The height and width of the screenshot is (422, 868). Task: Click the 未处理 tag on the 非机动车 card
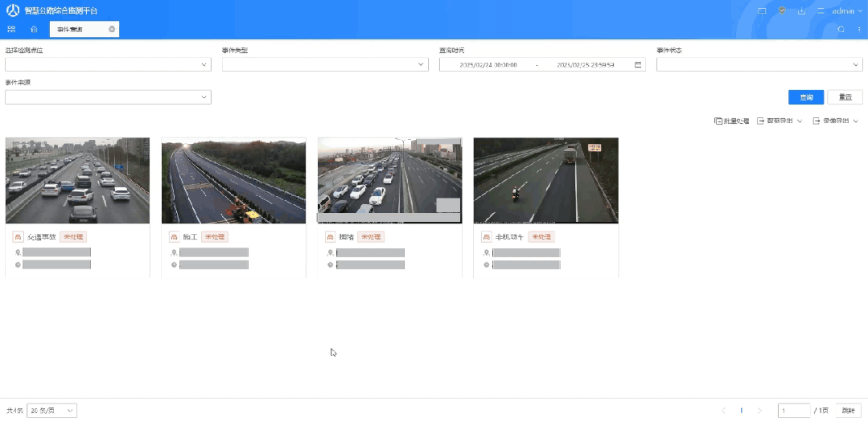pos(541,236)
